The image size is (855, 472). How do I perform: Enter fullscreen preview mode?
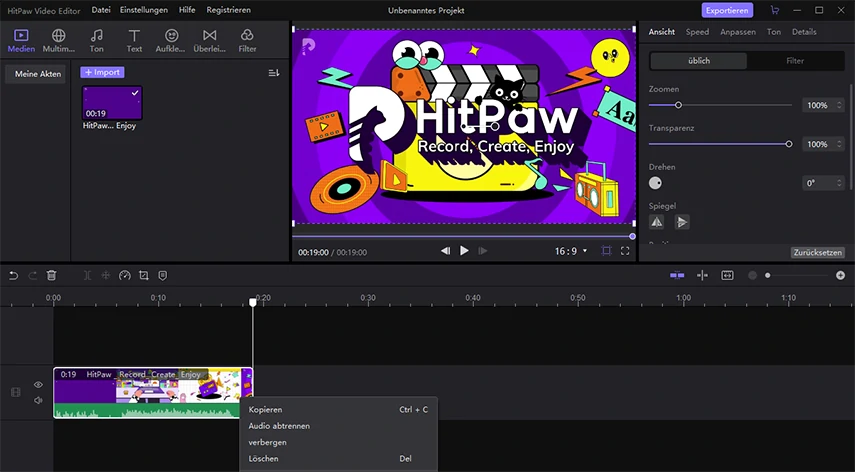pos(625,251)
